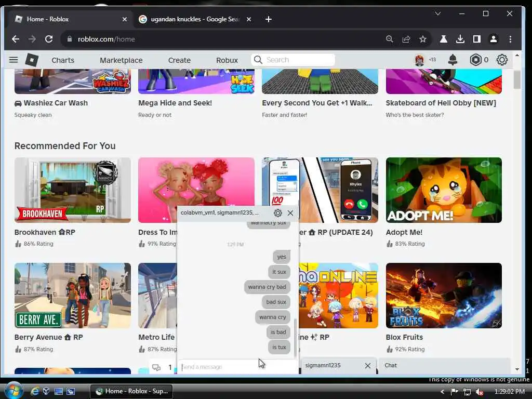Click the taskbar clock 1:29:02 PM
This screenshot has height=399, width=532.
point(510,392)
